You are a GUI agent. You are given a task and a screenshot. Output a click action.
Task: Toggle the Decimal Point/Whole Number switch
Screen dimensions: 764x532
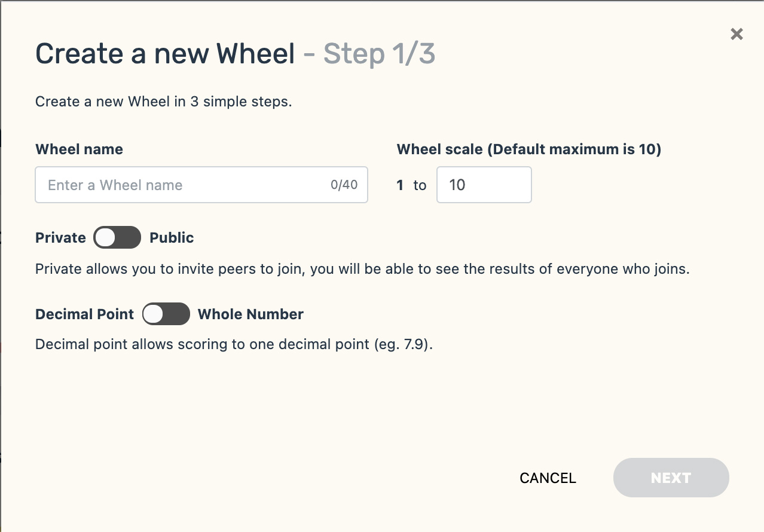coord(166,314)
